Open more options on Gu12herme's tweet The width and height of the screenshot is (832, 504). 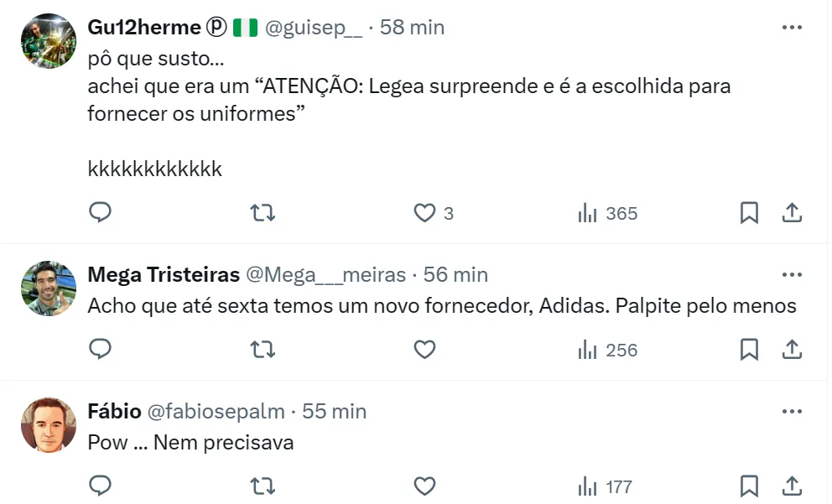pos(792,28)
